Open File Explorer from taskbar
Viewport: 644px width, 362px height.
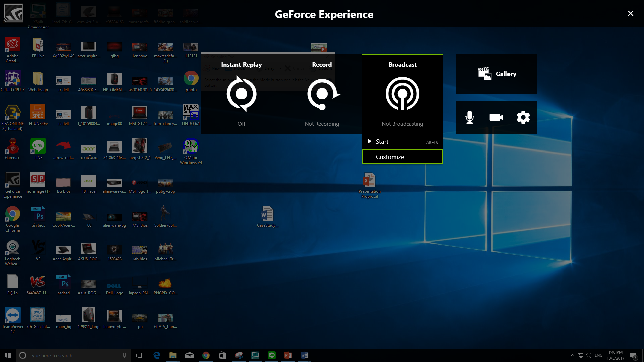coord(173,355)
